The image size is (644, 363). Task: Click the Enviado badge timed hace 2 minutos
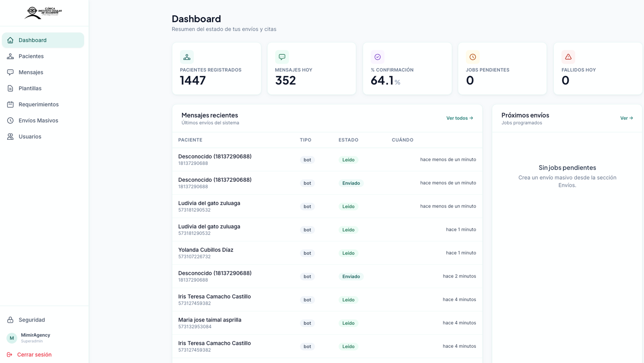tap(351, 277)
